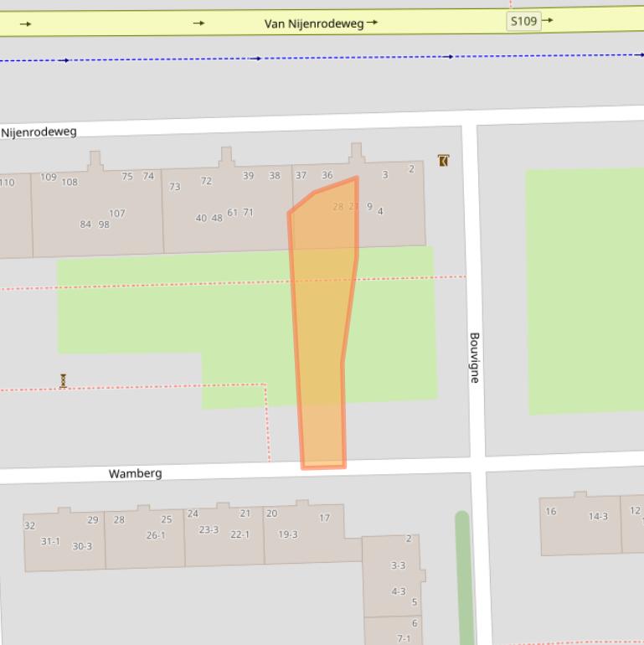
Task: Click the arrow right of the S109 shield
Action: coord(548,21)
